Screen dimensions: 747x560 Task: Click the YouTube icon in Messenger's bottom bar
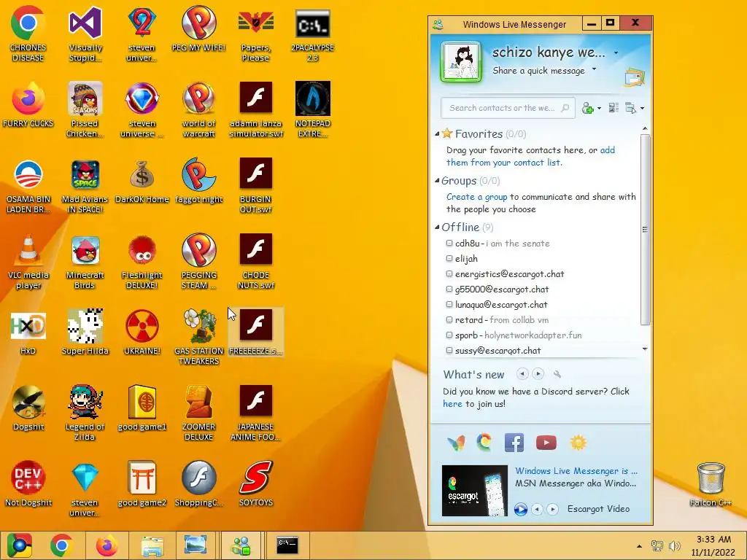(x=546, y=443)
